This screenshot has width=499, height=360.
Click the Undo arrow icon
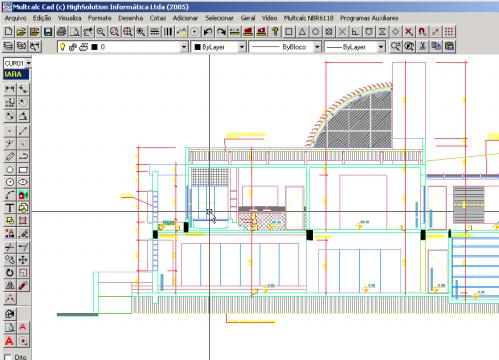tap(208, 32)
